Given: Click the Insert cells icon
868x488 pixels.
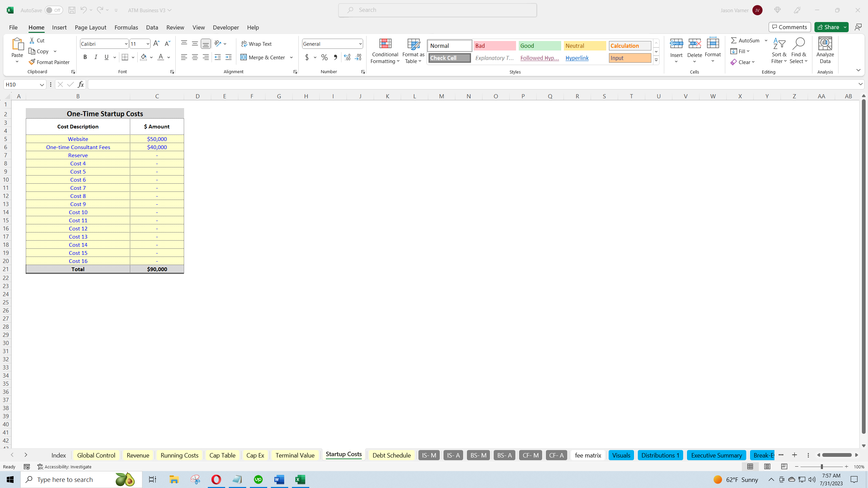Looking at the screenshot, I should [676, 44].
